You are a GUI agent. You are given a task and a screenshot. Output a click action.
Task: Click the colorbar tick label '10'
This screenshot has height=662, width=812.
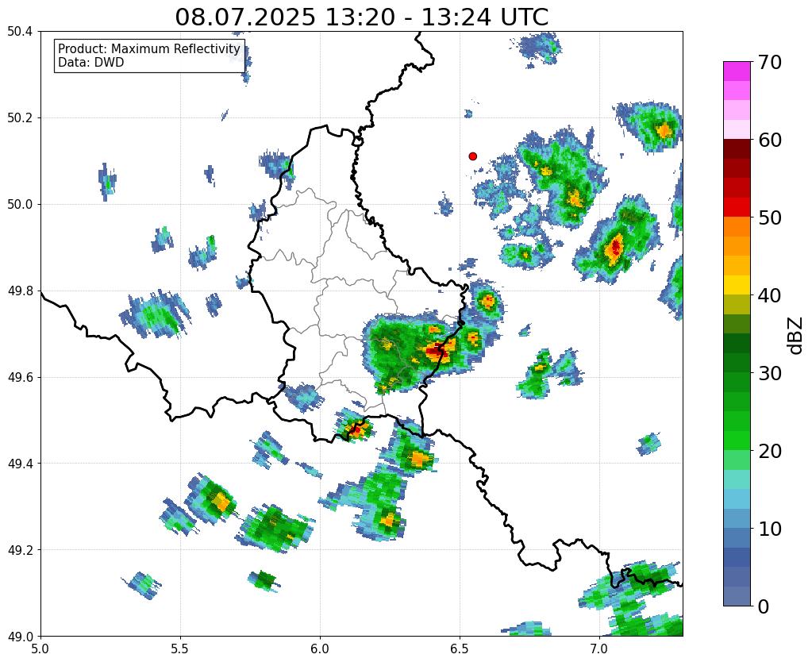pos(768,529)
